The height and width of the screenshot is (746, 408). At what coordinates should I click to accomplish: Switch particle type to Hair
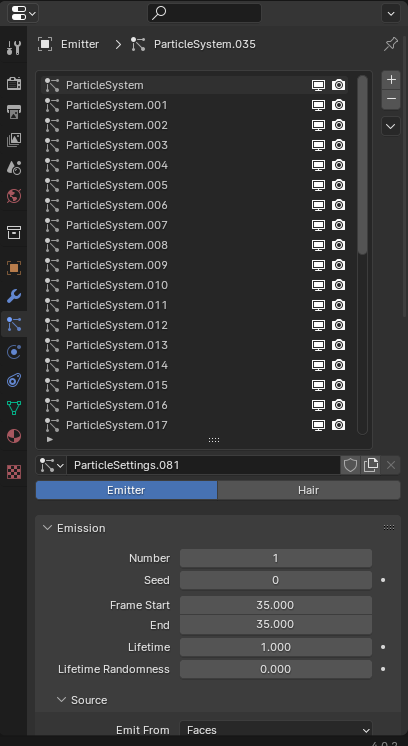(309, 490)
